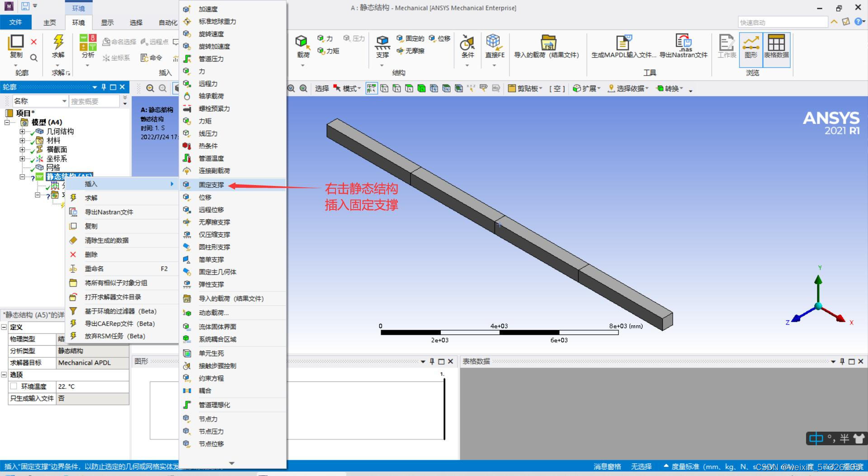Expand the Geometry (几何结构) tree node
868x476 pixels.
(22, 132)
